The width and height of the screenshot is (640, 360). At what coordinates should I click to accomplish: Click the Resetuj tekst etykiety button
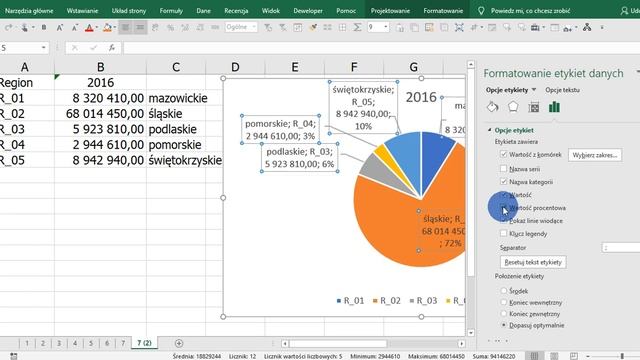pos(533,262)
